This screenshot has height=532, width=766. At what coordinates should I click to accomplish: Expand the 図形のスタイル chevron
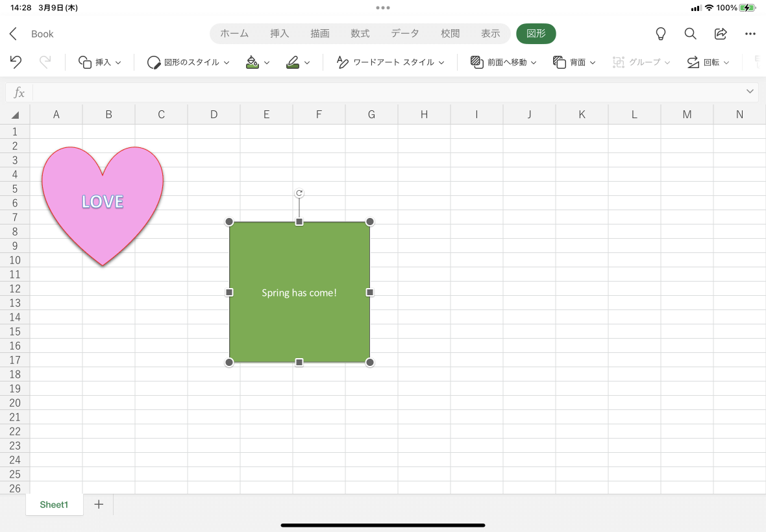227,62
